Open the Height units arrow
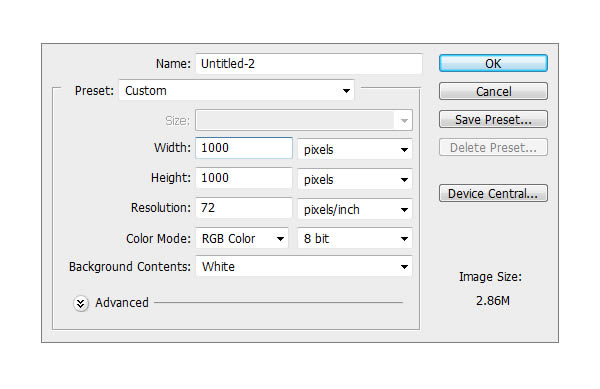The image size is (600, 389). [x=404, y=180]
